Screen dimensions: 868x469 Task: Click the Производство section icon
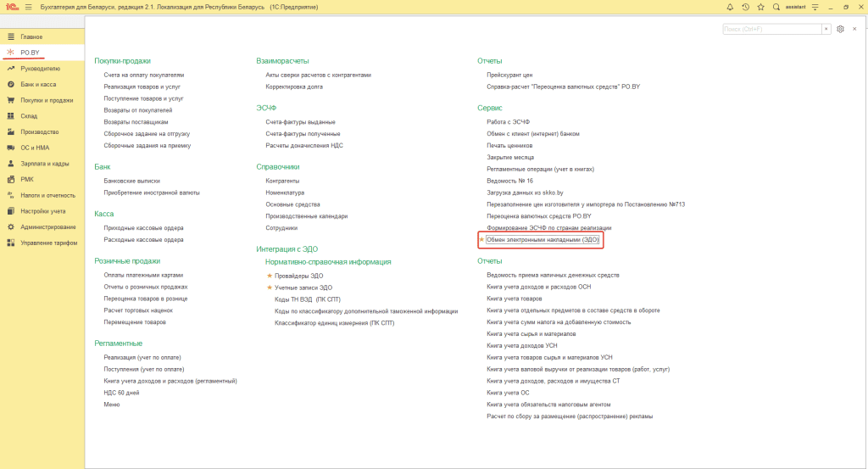coord(10,131)
